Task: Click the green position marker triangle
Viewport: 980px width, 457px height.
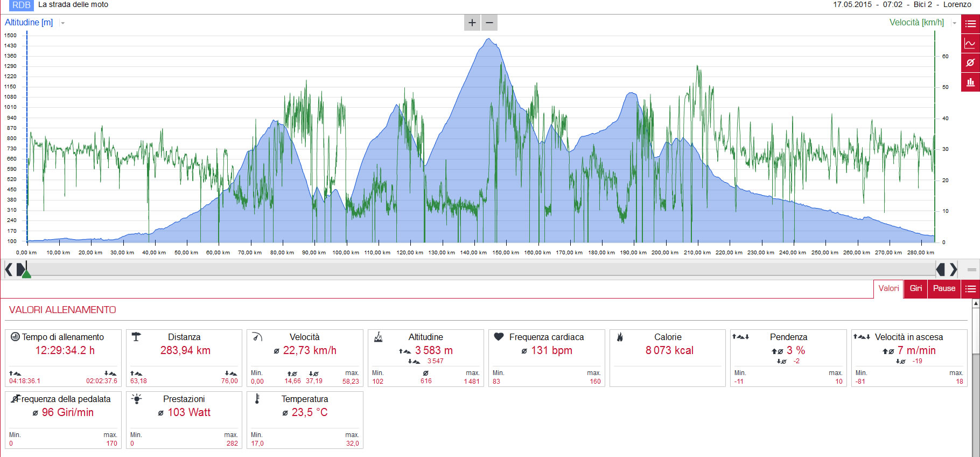Action: [x=26, y=274]
